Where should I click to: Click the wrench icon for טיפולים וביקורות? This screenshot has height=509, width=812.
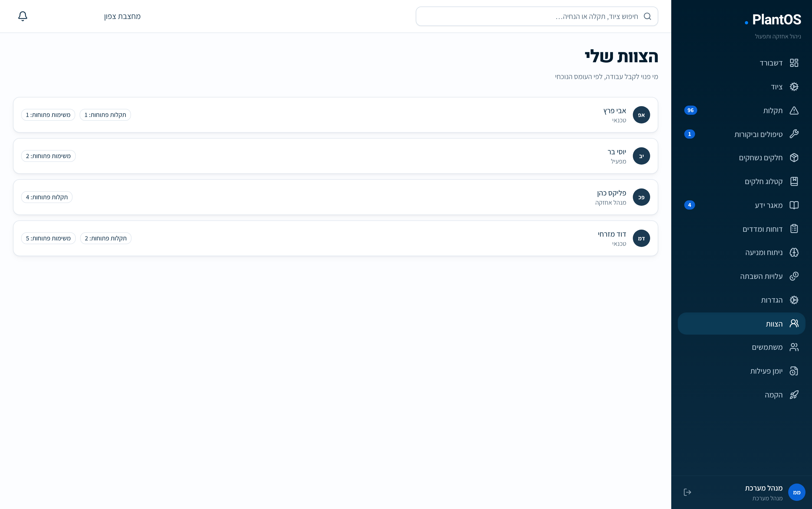794,134
